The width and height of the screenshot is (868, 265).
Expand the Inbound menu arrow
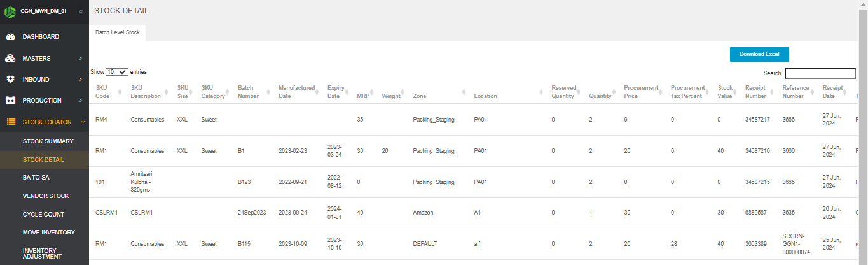tap(81, 80)
